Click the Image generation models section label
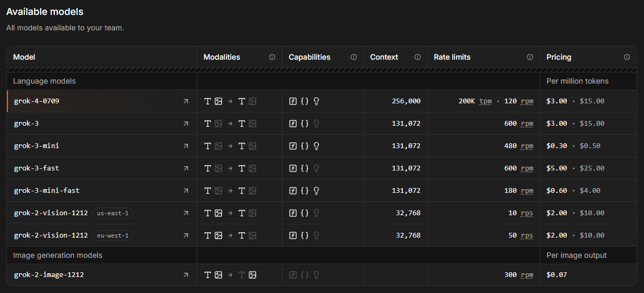This screenshot has width=644, height=293. tap(58, 255)
